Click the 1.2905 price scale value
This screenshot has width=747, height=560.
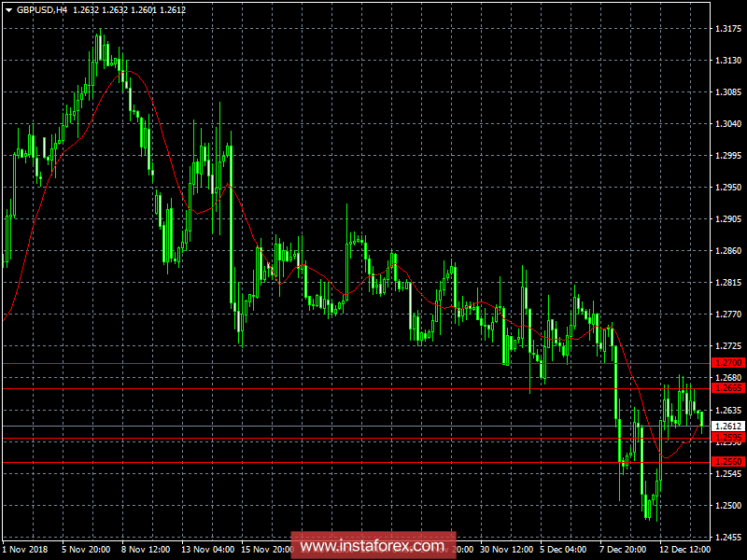tap(728, 219)
